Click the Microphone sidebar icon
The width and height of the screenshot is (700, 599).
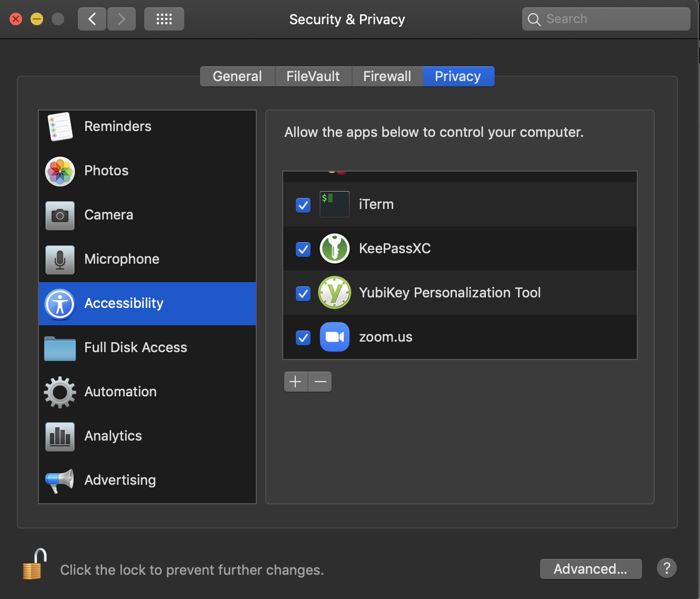point(59,259)
